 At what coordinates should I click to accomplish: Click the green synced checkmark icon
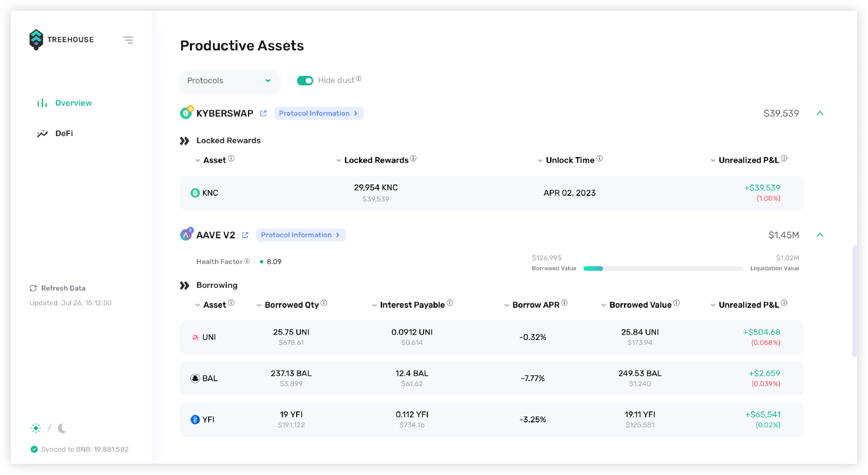(x=34, y=450)
